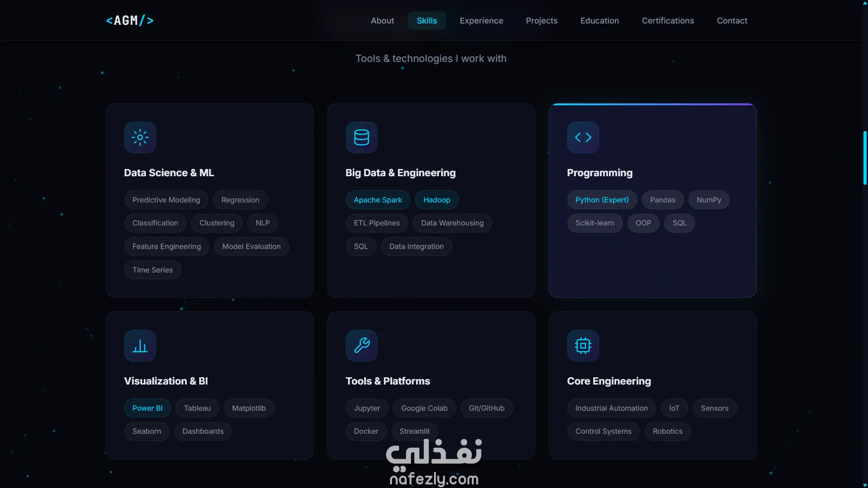Click the Hadoop skill chip

point(436,200)
